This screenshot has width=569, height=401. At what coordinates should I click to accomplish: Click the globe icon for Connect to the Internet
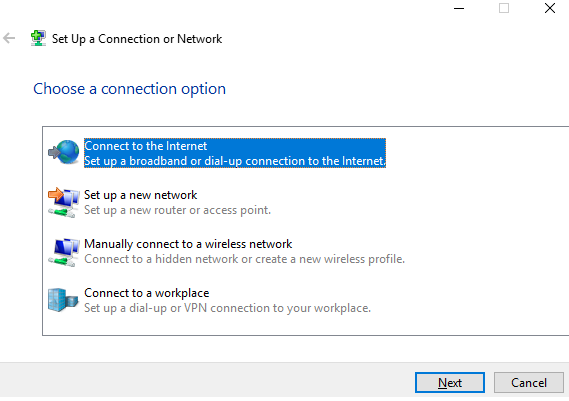click(x=64, y=152)
